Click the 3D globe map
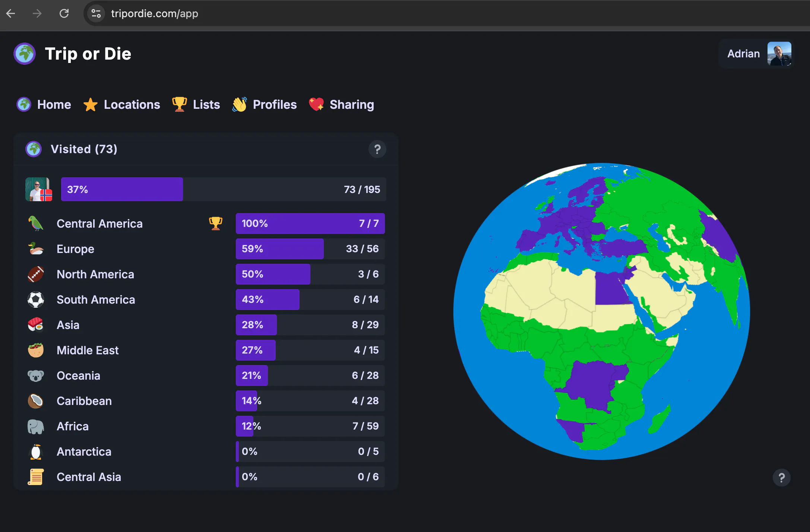The height and width of the screenshot is (532, 810). click(602, 311)
